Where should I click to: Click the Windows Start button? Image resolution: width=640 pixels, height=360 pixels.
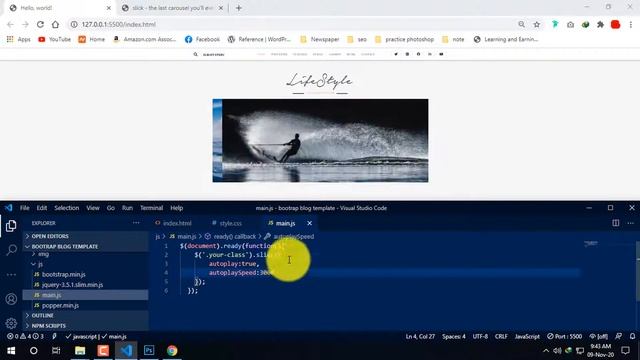11,350
